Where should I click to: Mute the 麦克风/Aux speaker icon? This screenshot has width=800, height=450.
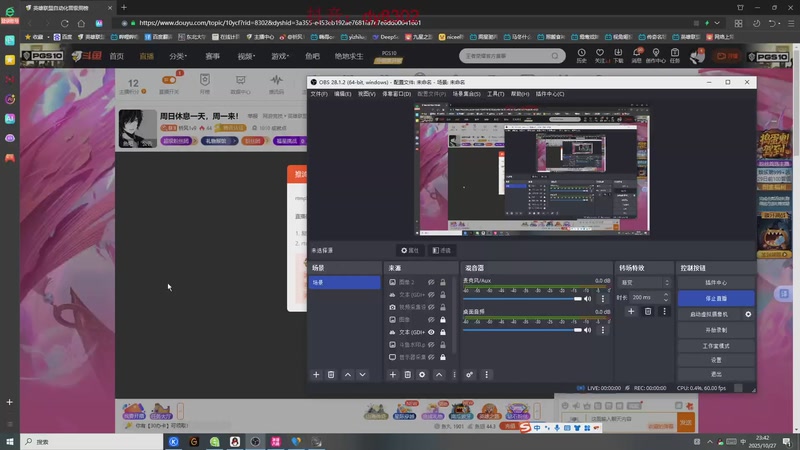click(587, 299)
